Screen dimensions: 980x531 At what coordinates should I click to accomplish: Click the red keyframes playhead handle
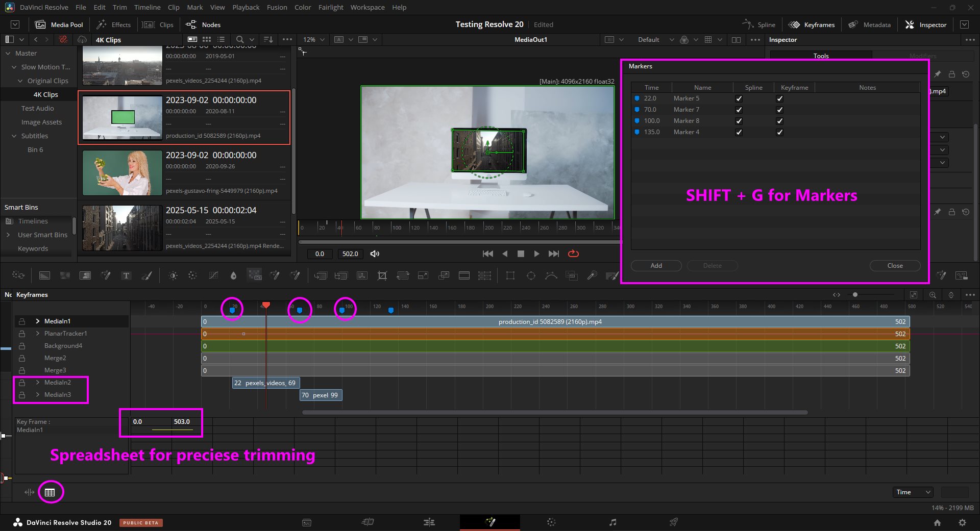point(266,305)
